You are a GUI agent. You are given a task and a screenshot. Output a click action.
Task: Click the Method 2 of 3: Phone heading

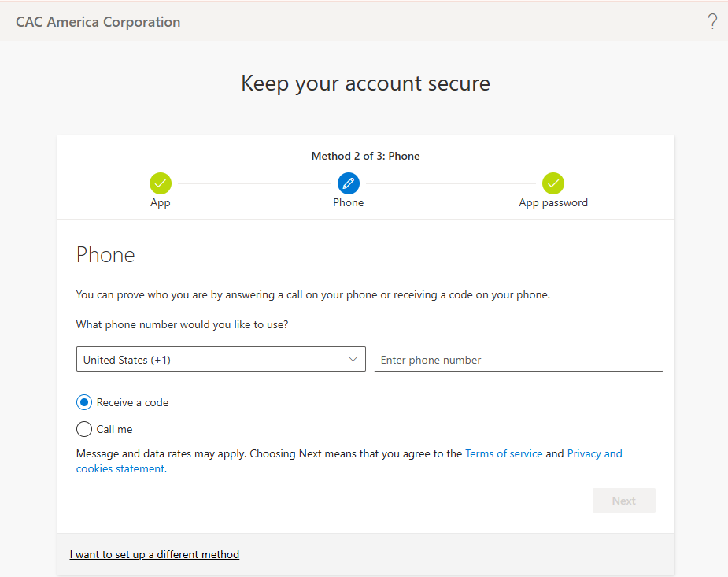click(365, 156)
